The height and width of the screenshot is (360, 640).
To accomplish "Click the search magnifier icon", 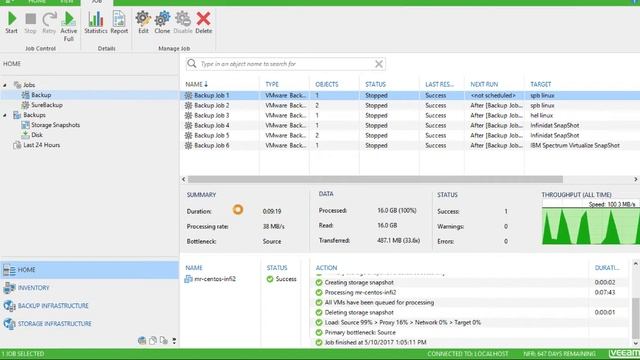I will tap(191, 64).
